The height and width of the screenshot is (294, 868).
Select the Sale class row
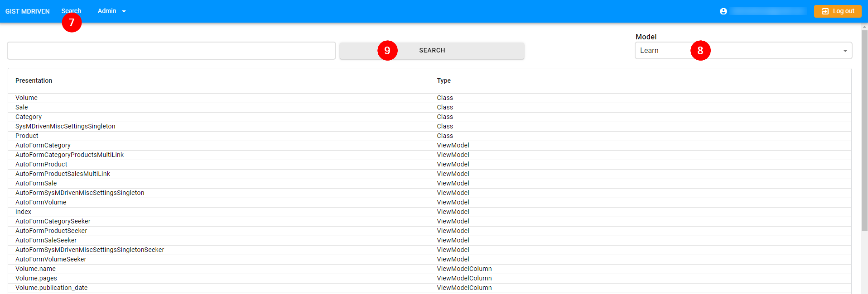pos(22,107)
